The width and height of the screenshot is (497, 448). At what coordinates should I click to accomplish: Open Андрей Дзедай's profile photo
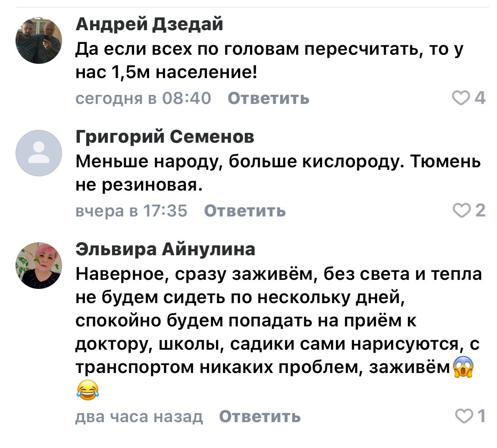pos(39,41)
